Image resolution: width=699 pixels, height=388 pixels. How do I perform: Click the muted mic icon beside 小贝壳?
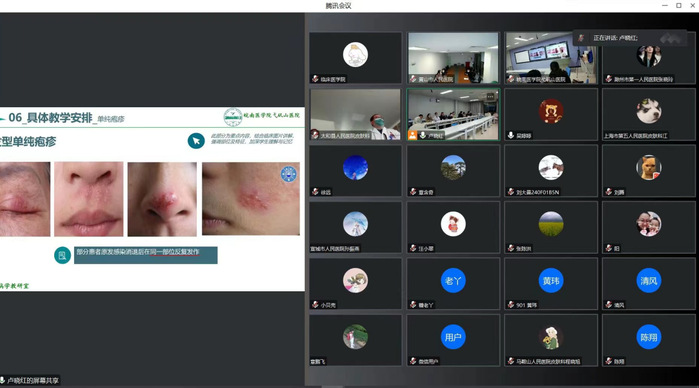(x=315, y=305)
